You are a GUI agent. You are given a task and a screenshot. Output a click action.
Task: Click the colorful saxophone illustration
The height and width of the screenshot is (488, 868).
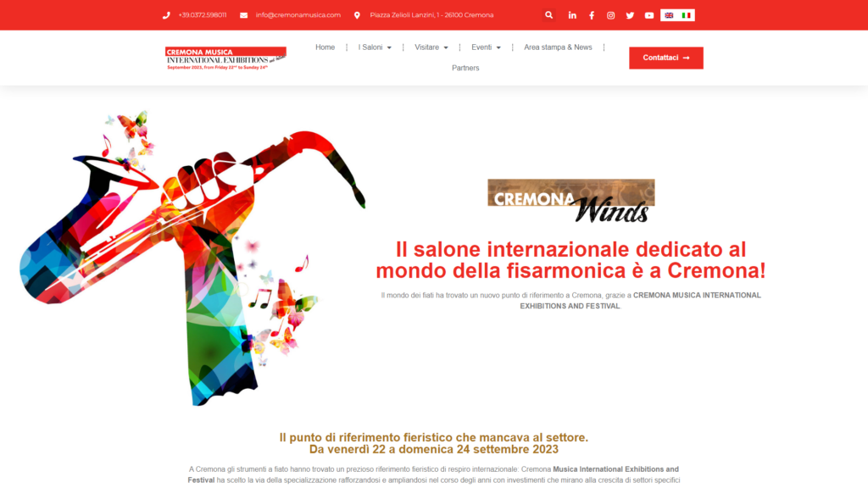192,258
